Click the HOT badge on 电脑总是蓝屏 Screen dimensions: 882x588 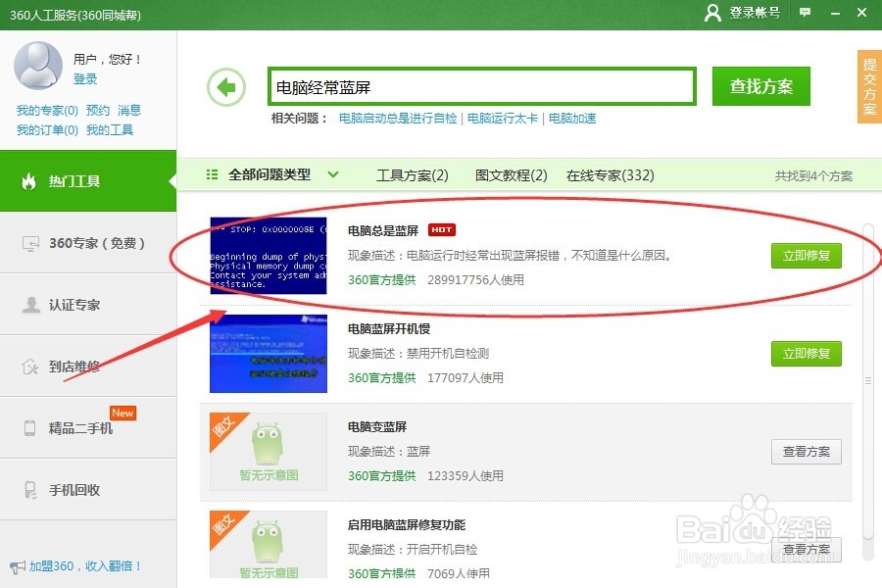pyautogui.click(x=442, y=230)
